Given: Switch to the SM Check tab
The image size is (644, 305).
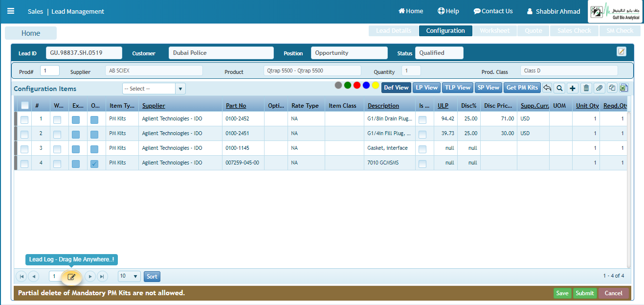Looking at the screenshot, I should click(x=620, y=30).
